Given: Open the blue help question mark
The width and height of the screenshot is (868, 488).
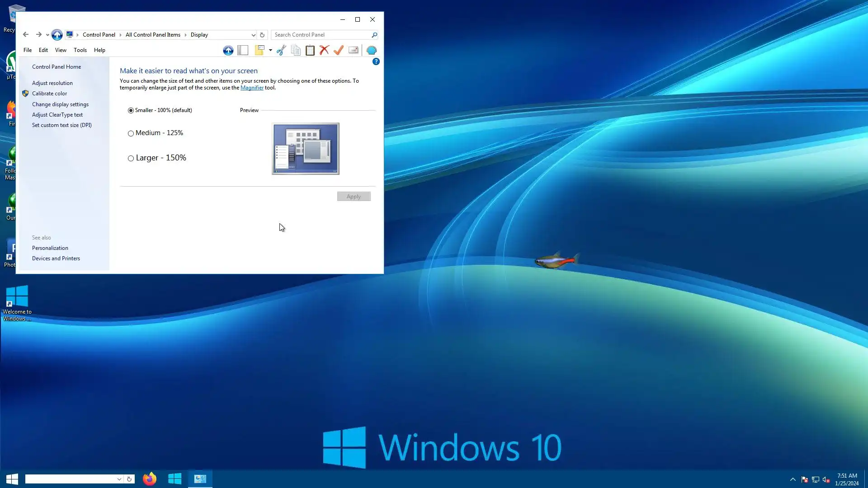Looking at the screenshot, I should pos(376,62).
